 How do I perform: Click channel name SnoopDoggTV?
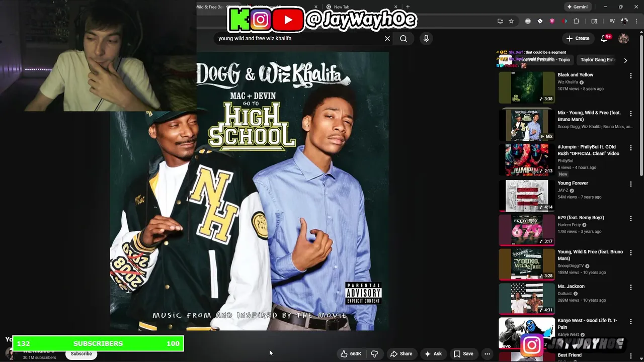[x=571, y=266]
